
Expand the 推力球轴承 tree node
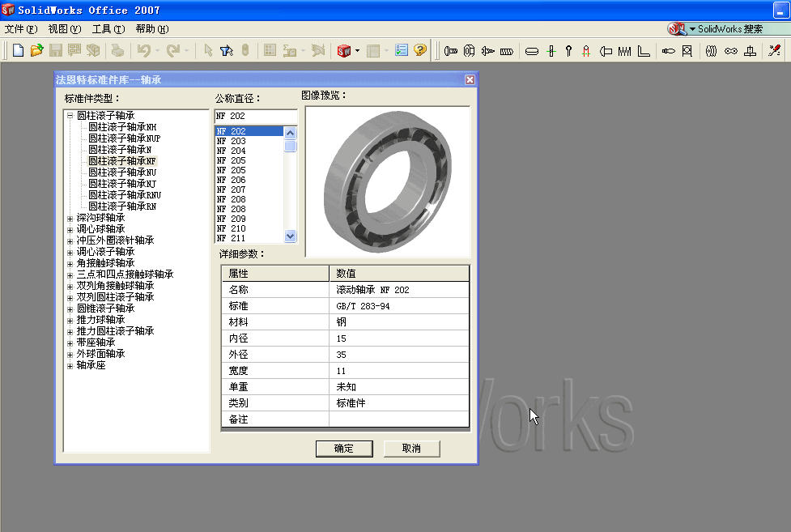[70, 321]
